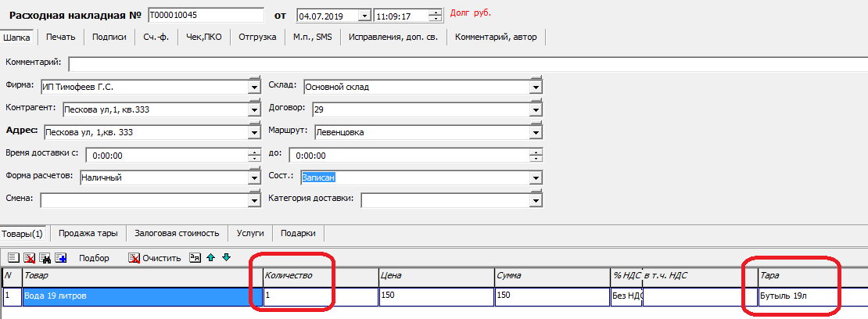Open the date dropdown calendar
This screenshot has height=319, width=868.
tap(364, 16)
